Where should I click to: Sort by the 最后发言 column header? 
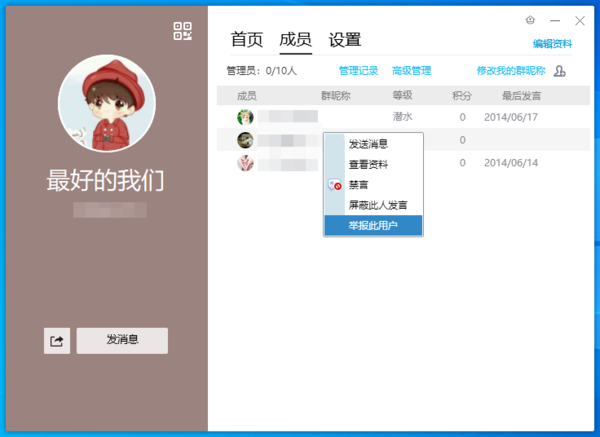coord(521,96)
